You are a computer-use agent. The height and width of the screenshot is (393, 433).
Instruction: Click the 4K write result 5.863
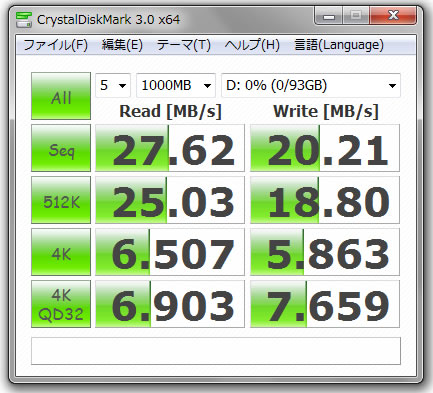pyautogui.click(x=325, y=252)
